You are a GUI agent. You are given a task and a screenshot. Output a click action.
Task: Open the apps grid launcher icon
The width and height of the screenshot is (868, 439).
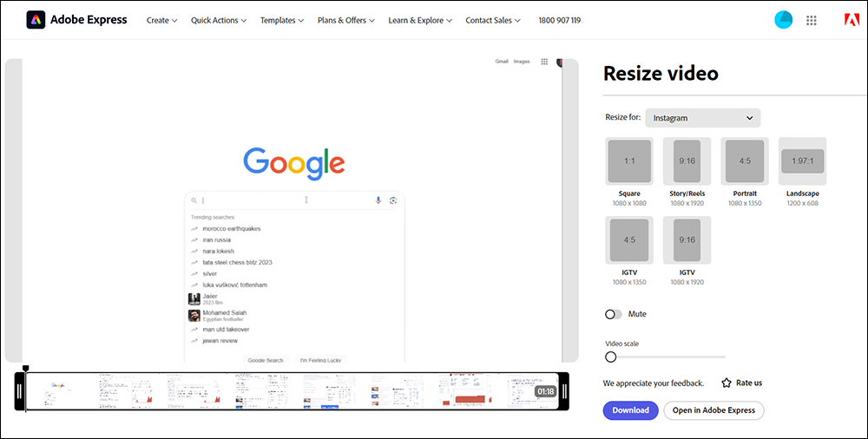tap(812, 21)
